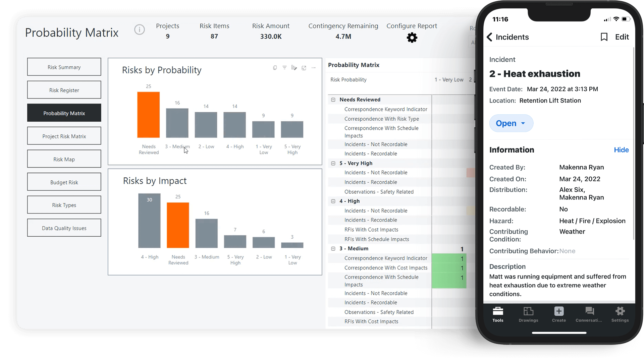This screenshot has width=644, height=362.
Task: Open Drawings on phone bottom bar
Action: click(528, 315)
